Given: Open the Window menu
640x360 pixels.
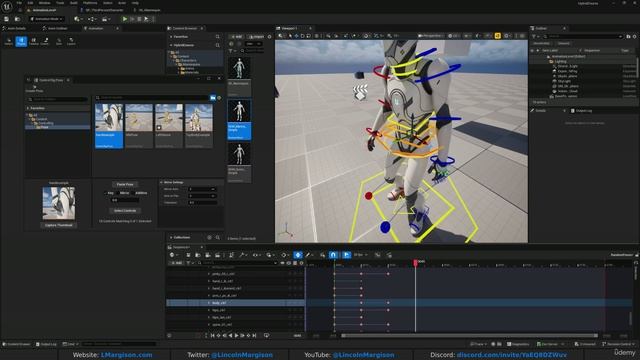Looking at the screenshot, I should (44, 3).
